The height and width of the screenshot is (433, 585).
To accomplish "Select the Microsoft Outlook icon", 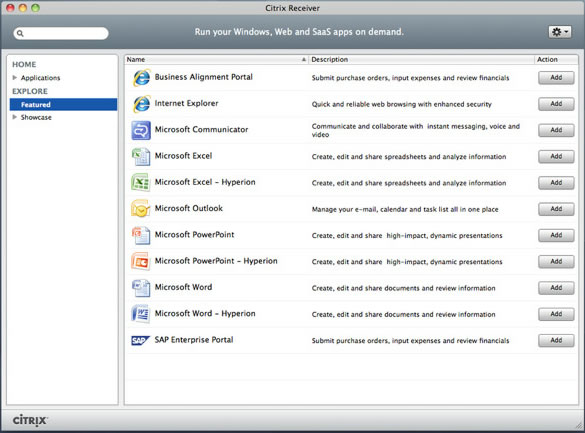I will point(140,208).
